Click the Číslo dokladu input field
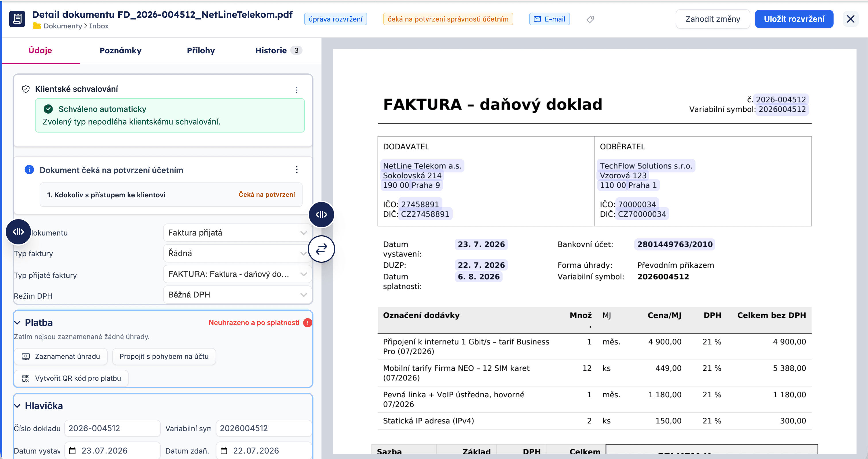The image size is (868, 459). tap(112, 428)
